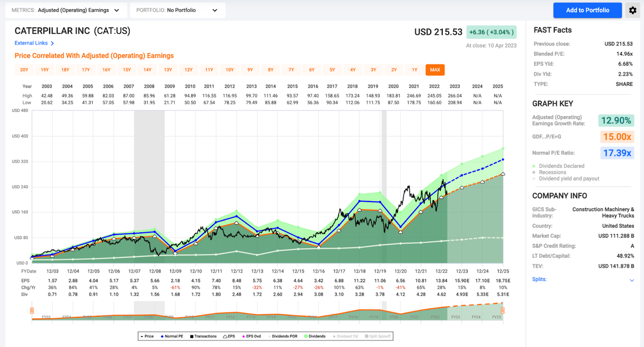Select the 5Y time range

click(x=332, y=70)
